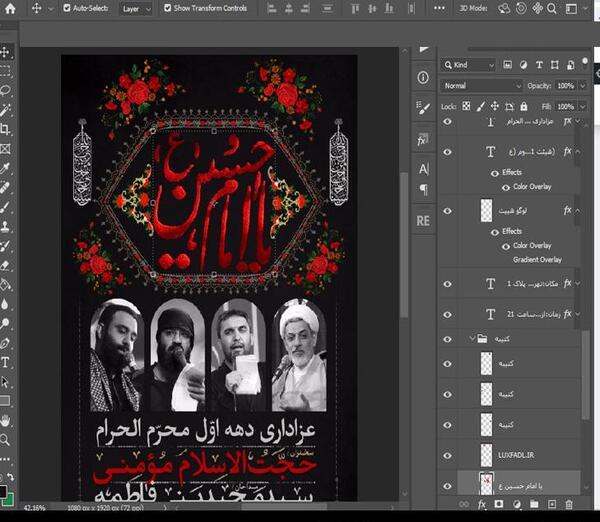
Task: Collapse effects on لوگو هیبت layer
Action: [578, 210]
